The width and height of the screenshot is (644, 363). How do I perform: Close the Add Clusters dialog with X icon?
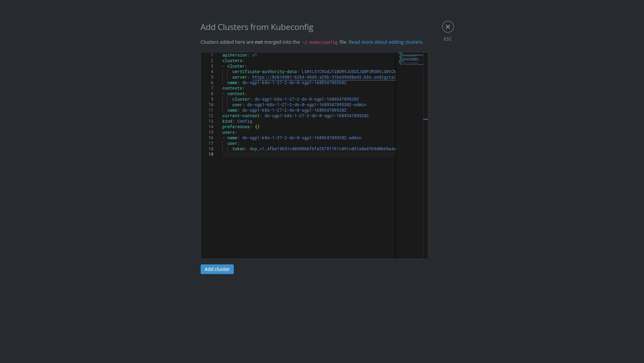447,27
